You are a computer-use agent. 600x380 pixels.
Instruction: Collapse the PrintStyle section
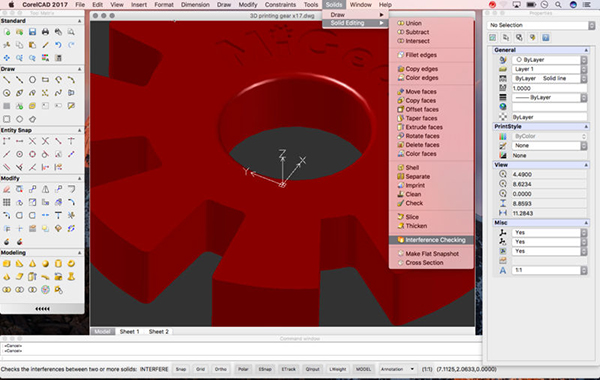pyautogui.click(x=586, y=127)
